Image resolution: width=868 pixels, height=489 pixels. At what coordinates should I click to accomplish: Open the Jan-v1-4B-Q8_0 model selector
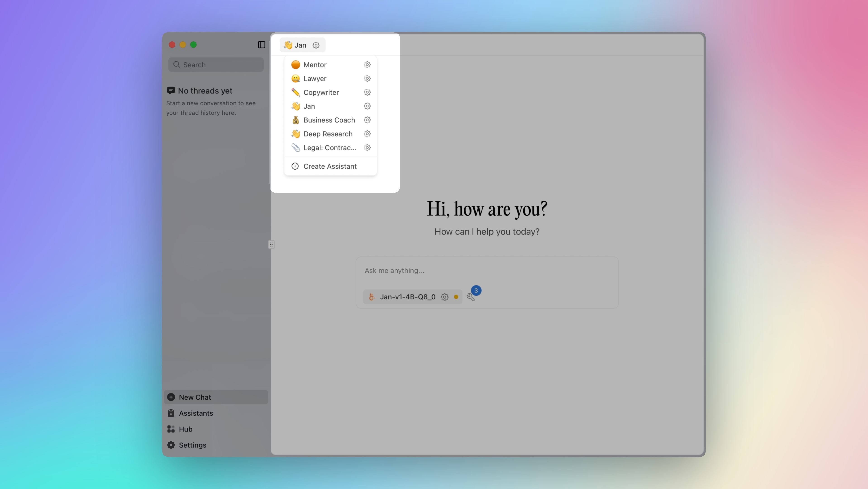pyautogui.click(x=408, y=297)
